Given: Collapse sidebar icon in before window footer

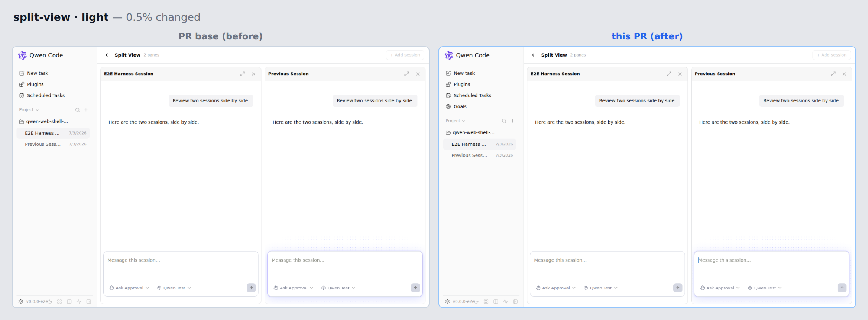Looking at the screenshot, I should [89, 301].
